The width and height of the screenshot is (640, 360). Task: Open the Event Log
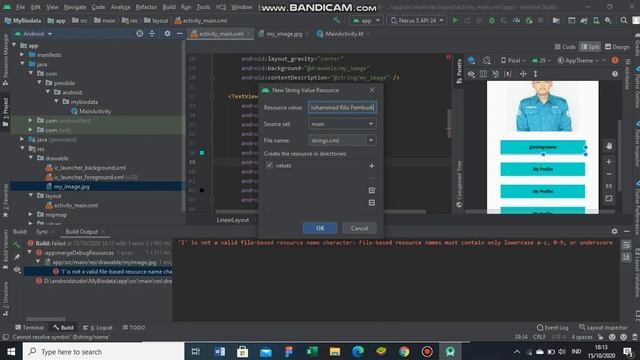point(553,327)
